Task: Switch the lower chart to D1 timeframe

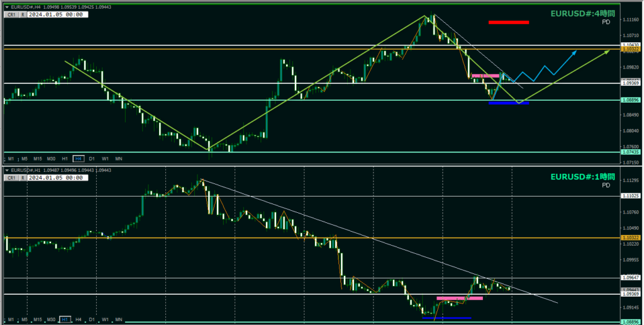Action: [x=92, y=320]
